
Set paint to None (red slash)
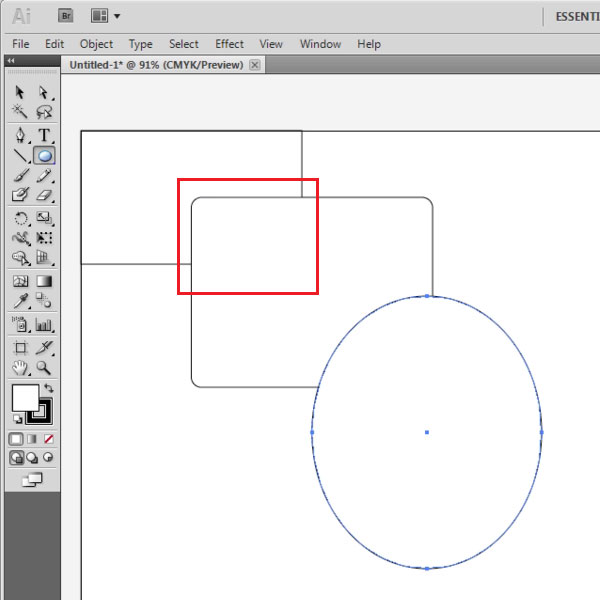pyautogui.click(x=49, y=439)
